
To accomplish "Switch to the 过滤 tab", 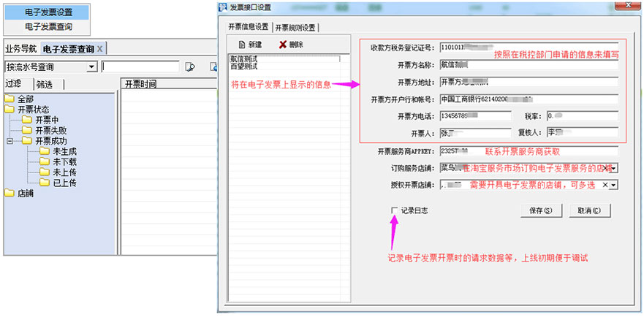I will click(13, 84).
